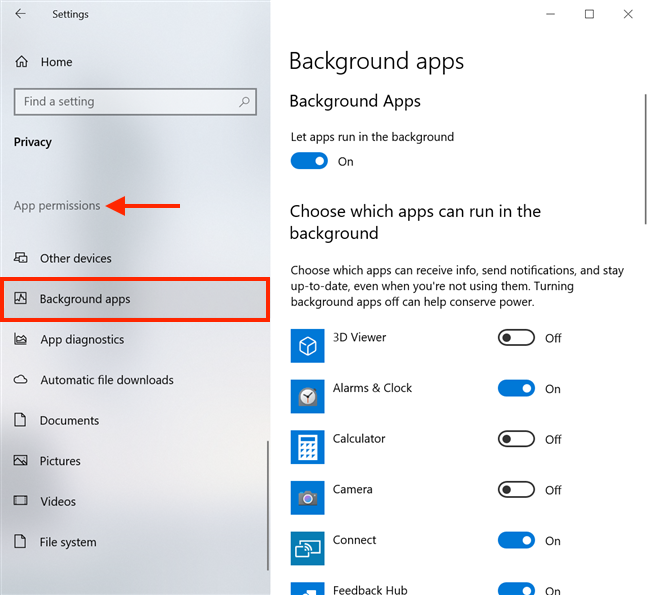Screen dimensions: 648x595
Task: Disable the Alarms & Clock background toggle
Action: [516, 388]
